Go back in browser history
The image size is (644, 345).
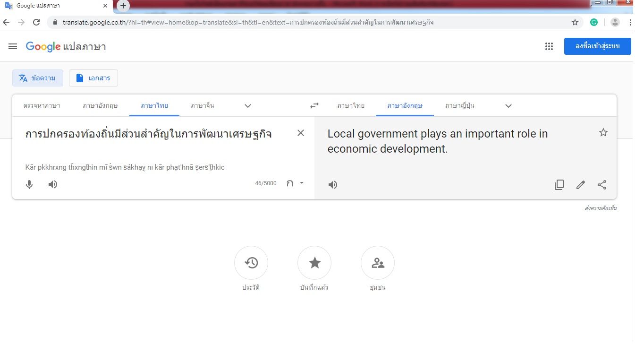point(6,22)
